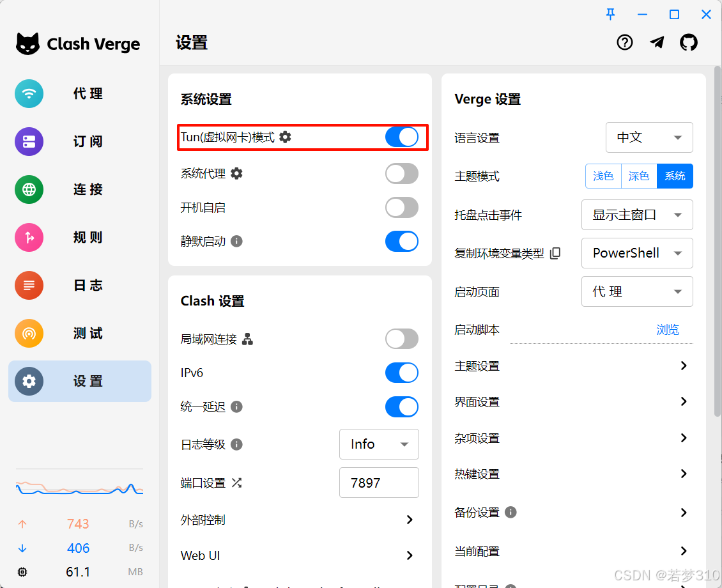Open the Telegram paper plane icon
The width and height of the screenshot is (722, 588).
point(657,42)
